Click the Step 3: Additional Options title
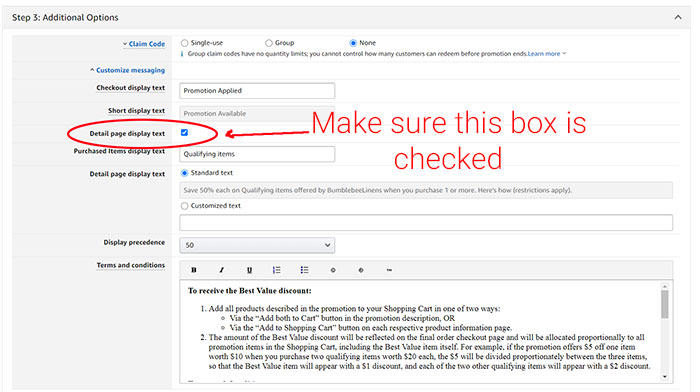The height and width of the screenshot is (392, 700). tap(65, 17)
